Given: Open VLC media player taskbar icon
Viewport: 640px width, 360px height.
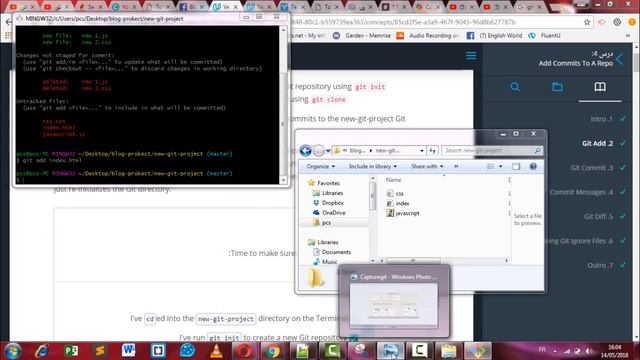Looking at the screenshot, I should point(216,351).
